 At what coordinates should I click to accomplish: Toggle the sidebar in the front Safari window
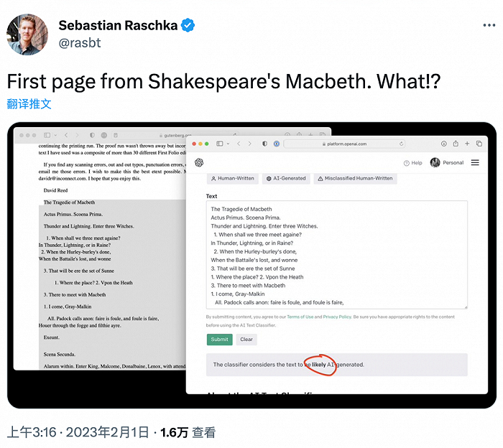[x=220, y=144]
